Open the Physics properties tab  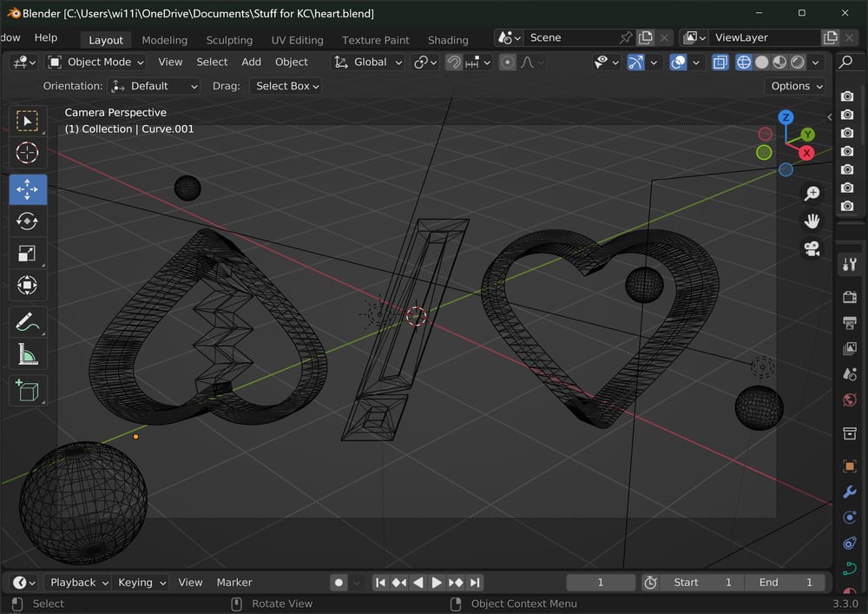(x=850, y=517)
